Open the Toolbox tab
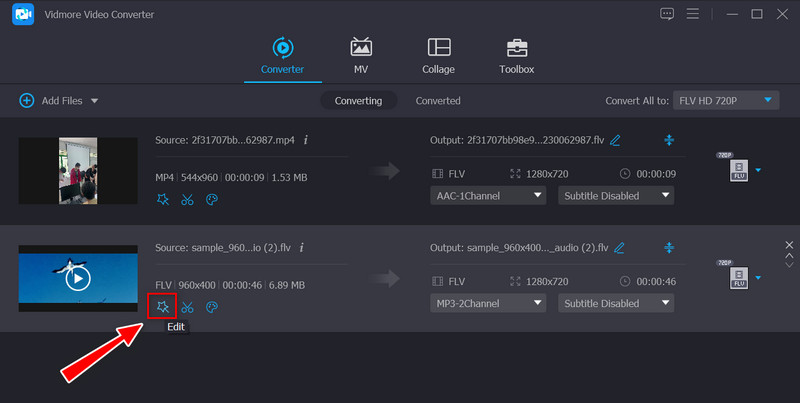Viewport: 800px width, 403px height. point(517,56)
